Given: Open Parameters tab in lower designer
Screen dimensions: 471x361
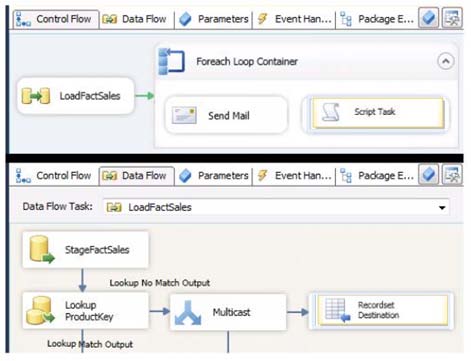Looking at the screenshot, I should 213,176.
